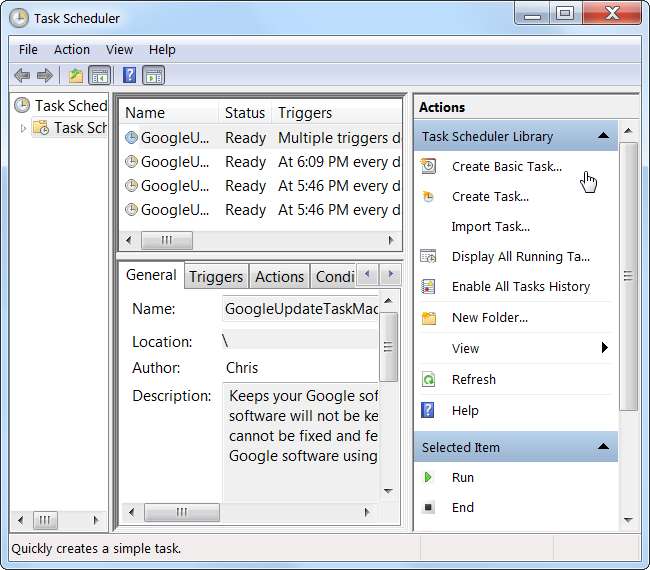Click the Back arrow in the toolbar

click(x=22, y=75)
